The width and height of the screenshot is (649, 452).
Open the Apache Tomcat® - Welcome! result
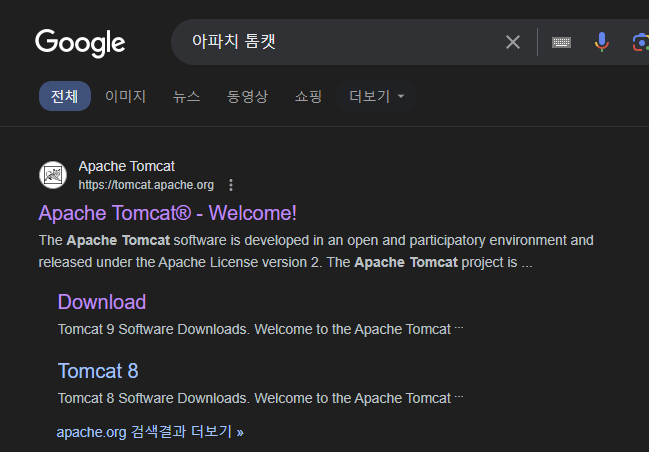(x=168, y=213)
